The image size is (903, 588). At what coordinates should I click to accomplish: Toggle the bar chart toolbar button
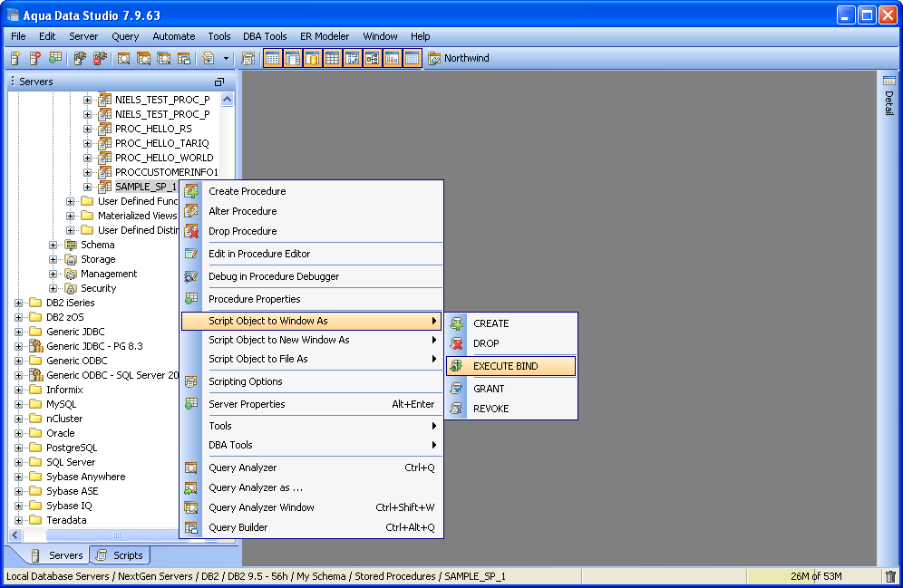[393, 58]
